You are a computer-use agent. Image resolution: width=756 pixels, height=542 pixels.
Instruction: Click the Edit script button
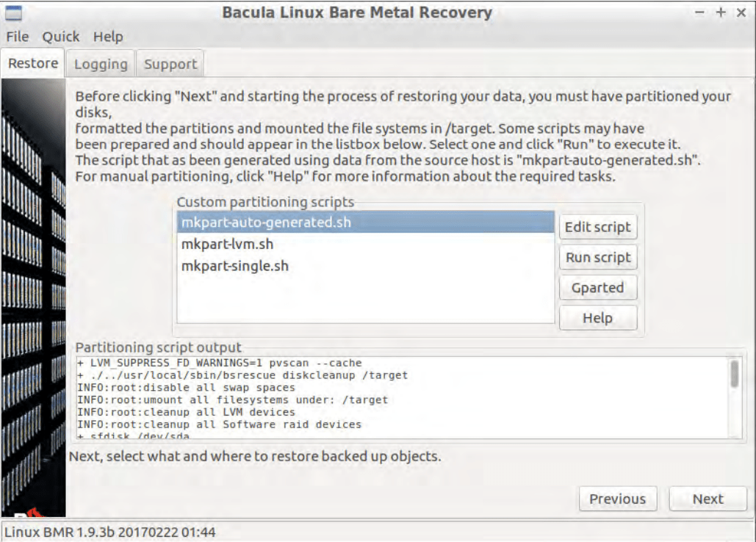click(597, 227)
